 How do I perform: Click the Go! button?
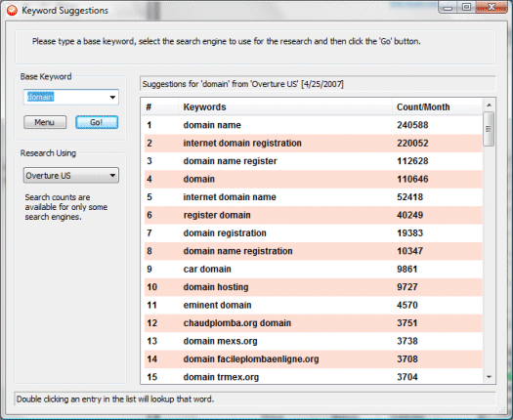[x=97, y=122]
